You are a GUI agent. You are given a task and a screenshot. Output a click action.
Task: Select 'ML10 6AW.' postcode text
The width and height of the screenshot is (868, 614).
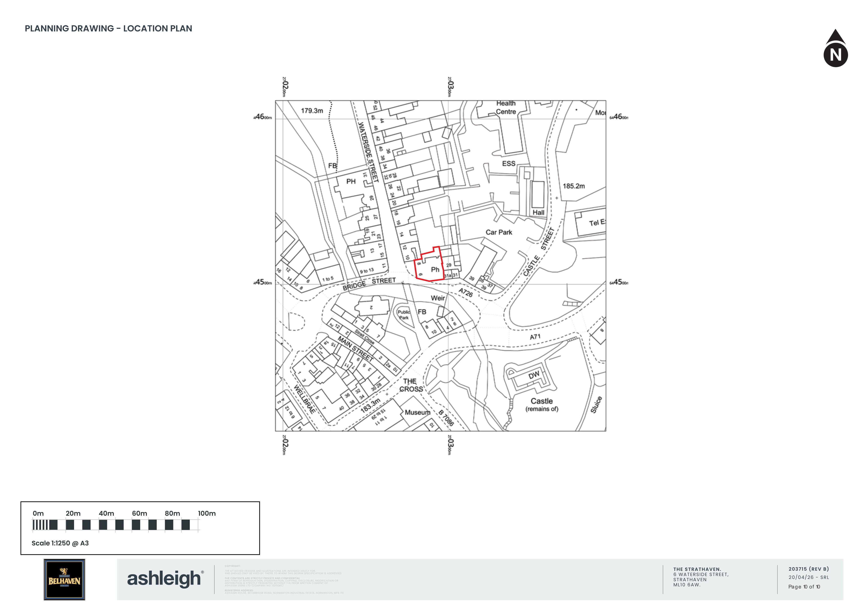pos(687,585)
